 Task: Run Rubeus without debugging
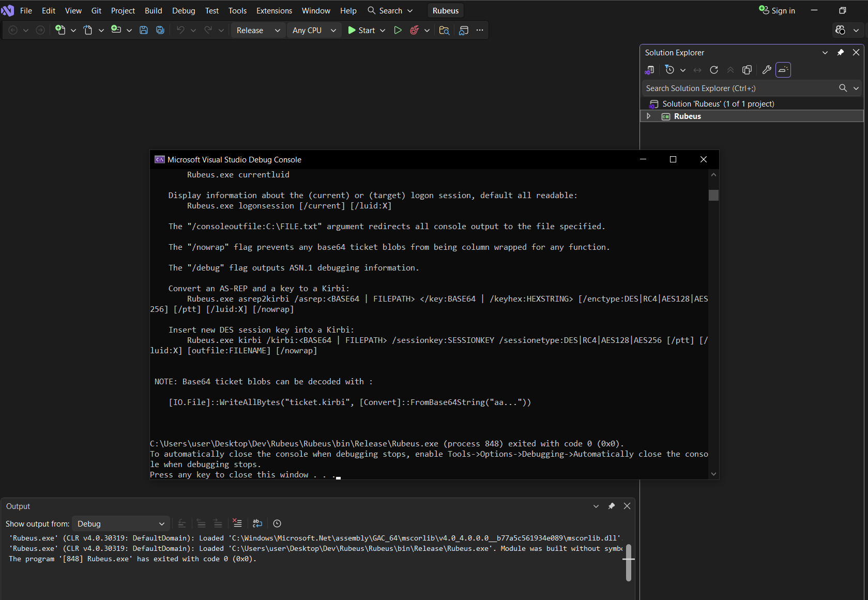[398, 30]
